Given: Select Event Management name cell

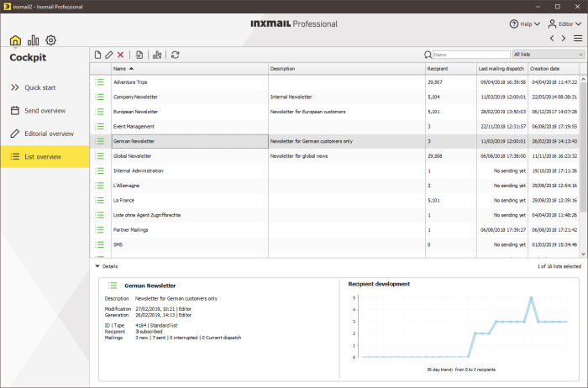Looking at the screenshot, I should click(x=190, y=126).
